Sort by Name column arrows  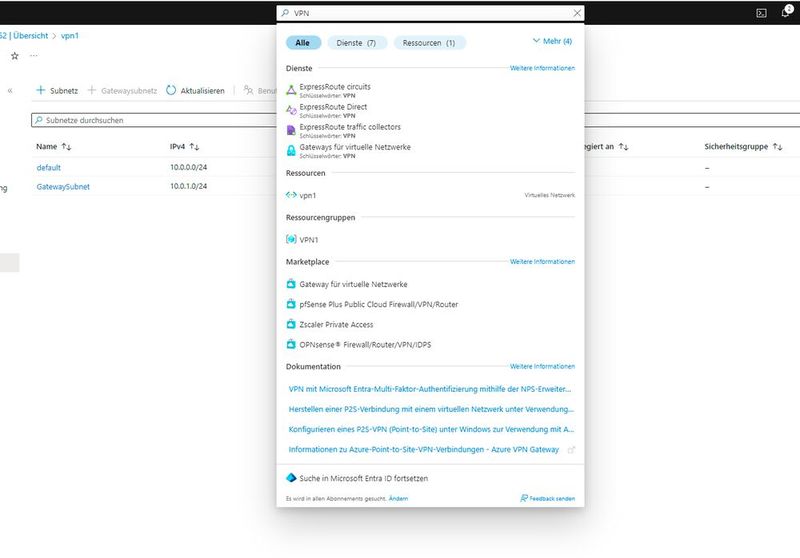[66, 146]
